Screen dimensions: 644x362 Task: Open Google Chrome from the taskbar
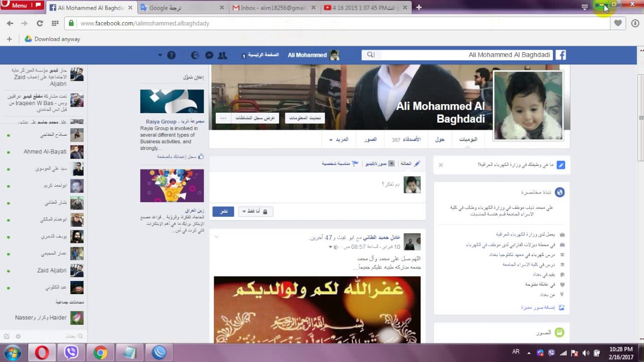pos(100,353)
